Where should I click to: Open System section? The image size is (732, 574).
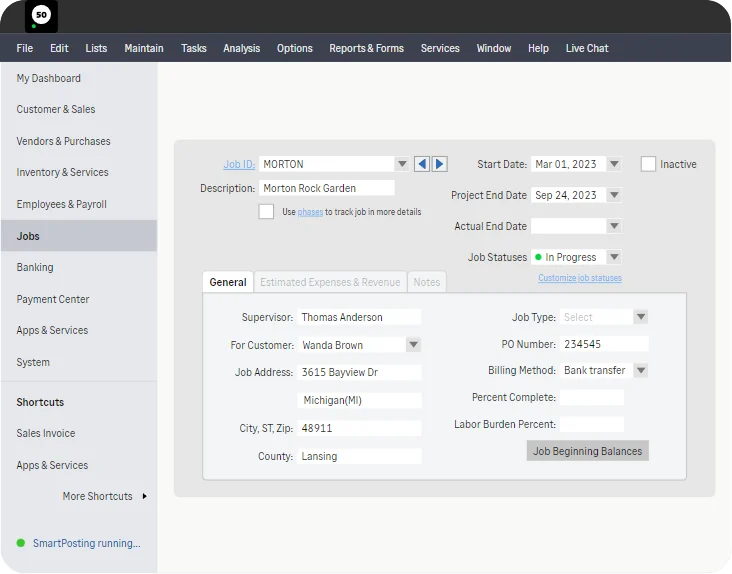[x=33, y=362]
